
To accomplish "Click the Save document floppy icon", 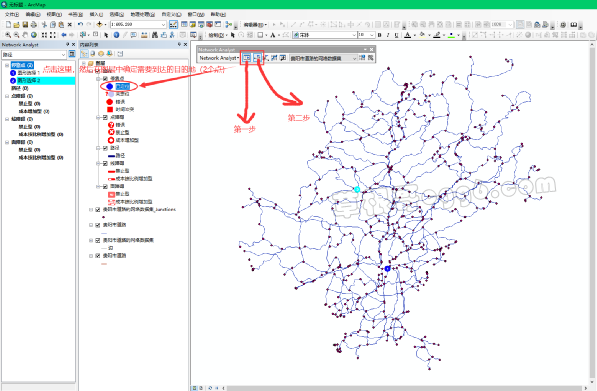I will click(x=25, y=24).
